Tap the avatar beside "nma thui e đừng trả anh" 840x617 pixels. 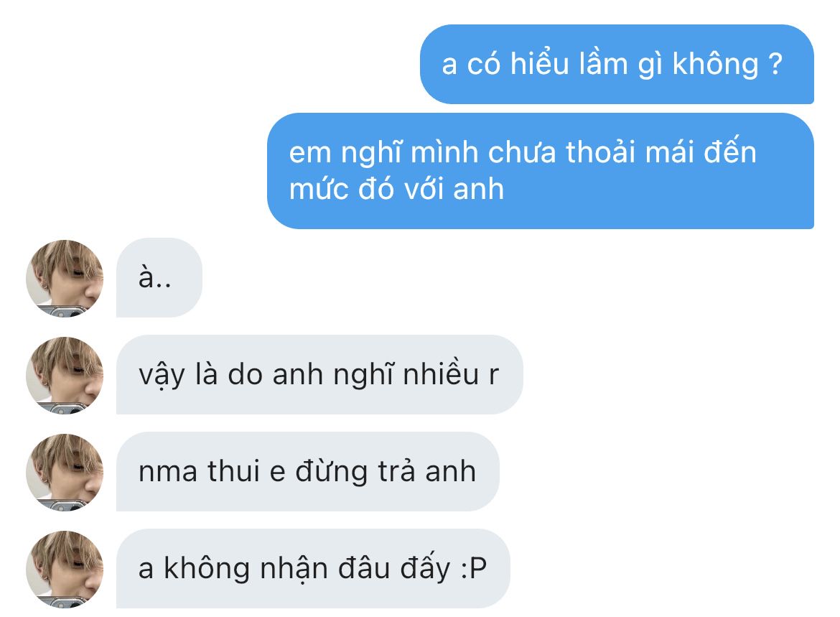(x=65, y=472)
